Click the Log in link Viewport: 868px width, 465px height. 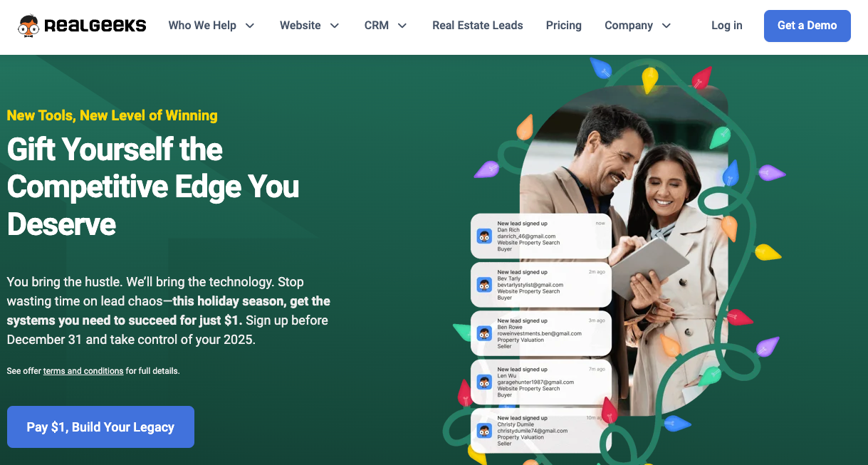pyautogui.click(x=727, y=26)
